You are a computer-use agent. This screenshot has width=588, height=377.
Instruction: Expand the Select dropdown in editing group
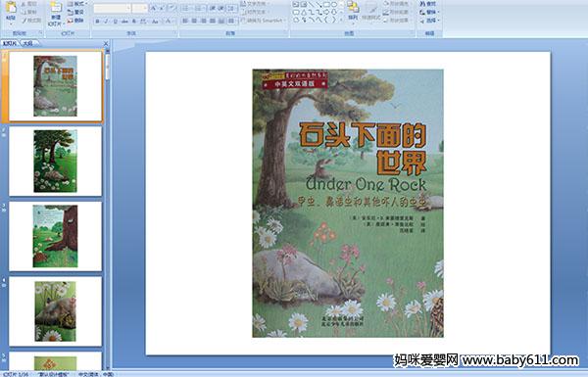pyautogui.click(x=429, y=21)
